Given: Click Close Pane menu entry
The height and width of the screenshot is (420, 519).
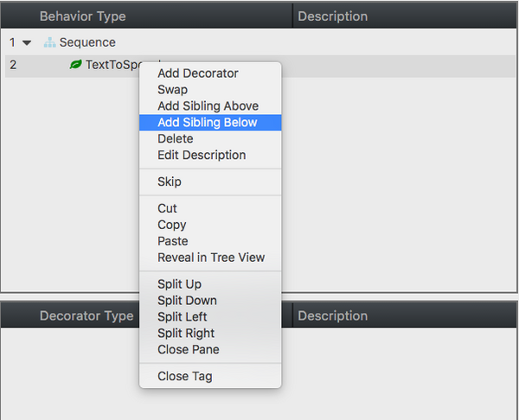Looking at the screenshot, I should point(188,350).
